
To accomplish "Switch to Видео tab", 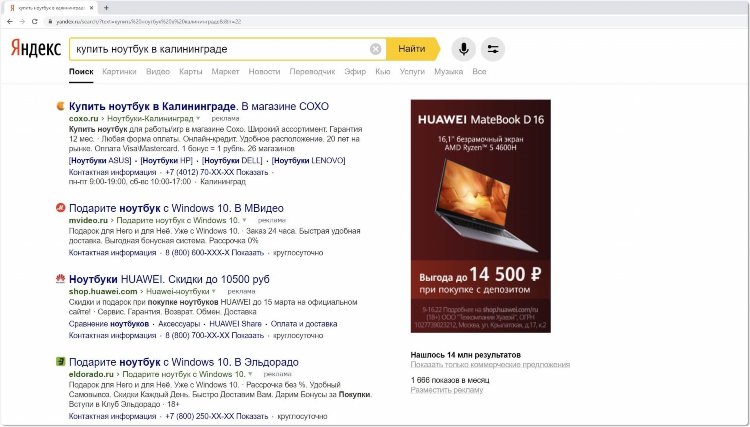I will click(158, 71).
